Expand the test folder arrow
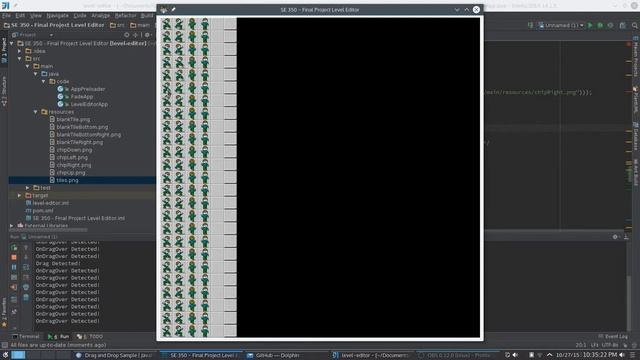This screenshot has width=640, height=360. coord(28,188)
